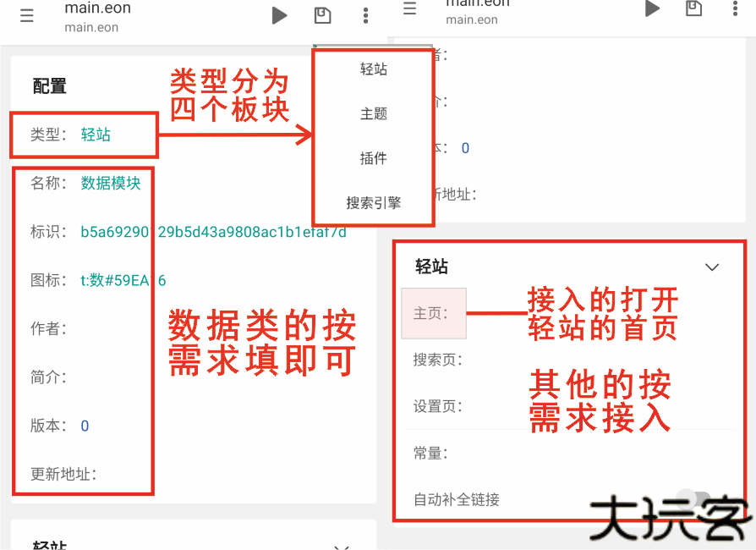Click the save icon on the right screen
Viewport: 756px width, 550px height.
pyautogui.click(x=693, y=8)
